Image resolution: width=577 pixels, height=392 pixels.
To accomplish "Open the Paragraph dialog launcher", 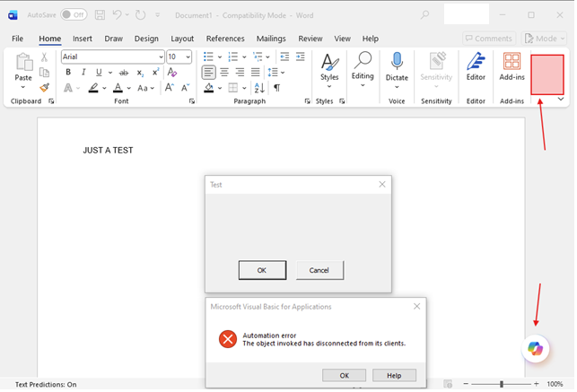I will (307, 101).
